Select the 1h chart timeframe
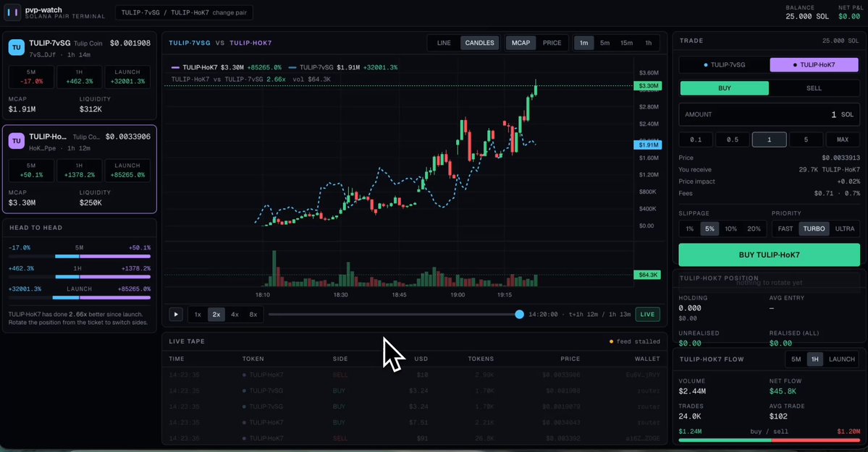 [648, 43]
